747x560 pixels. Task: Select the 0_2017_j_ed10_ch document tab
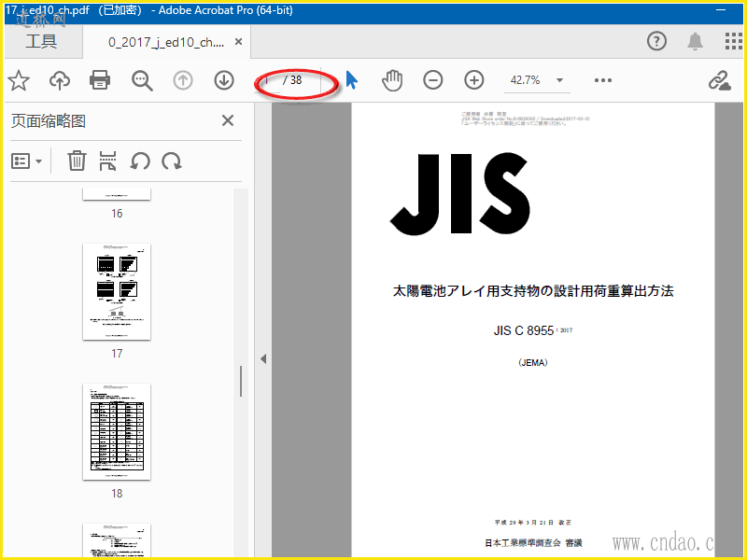click(166, 42)
